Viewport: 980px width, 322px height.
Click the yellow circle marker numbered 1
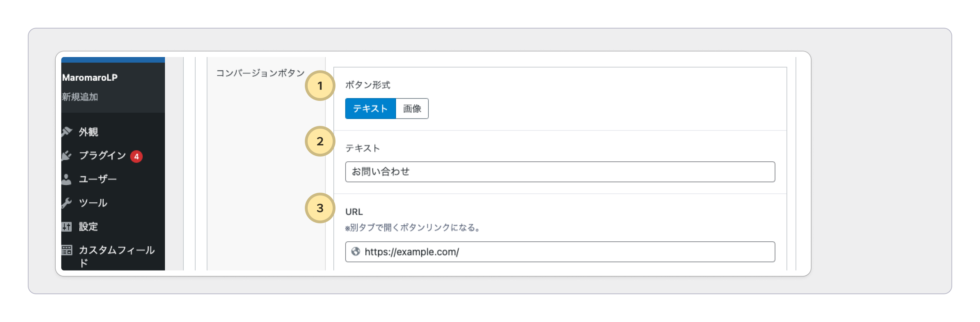320,86
